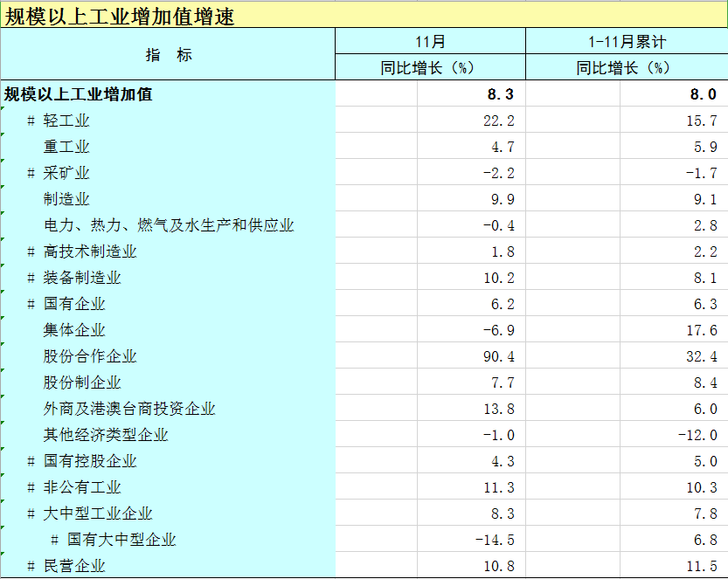Click the 外商及港澳台商投资企业 label cell
728x579 pixels.
tap(129, 409)
